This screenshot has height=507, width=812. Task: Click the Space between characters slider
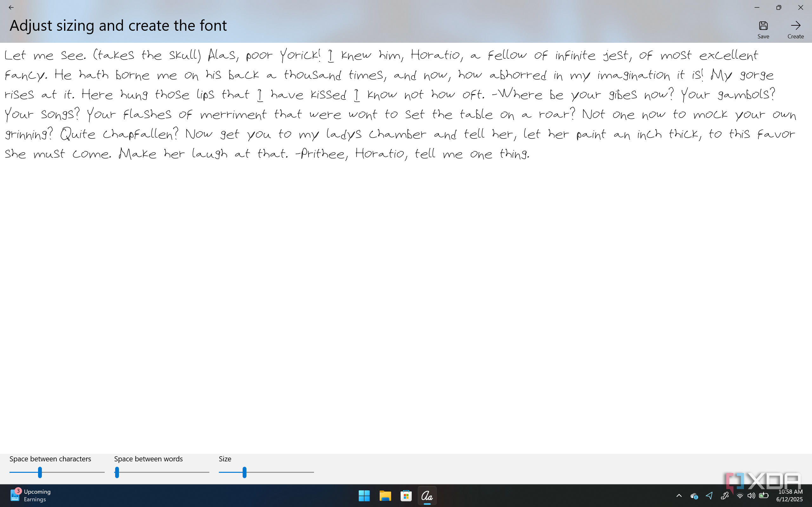pos(40,472)
